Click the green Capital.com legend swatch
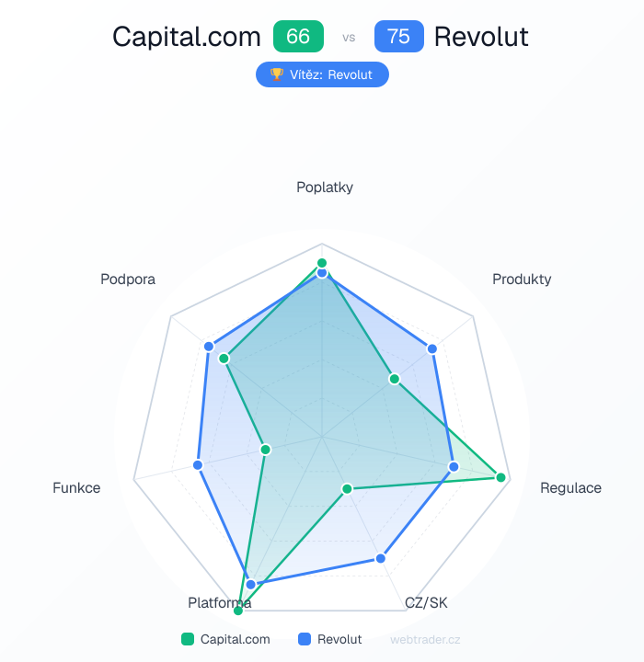This screenshot has width=644, height=662. pos(188,639)
